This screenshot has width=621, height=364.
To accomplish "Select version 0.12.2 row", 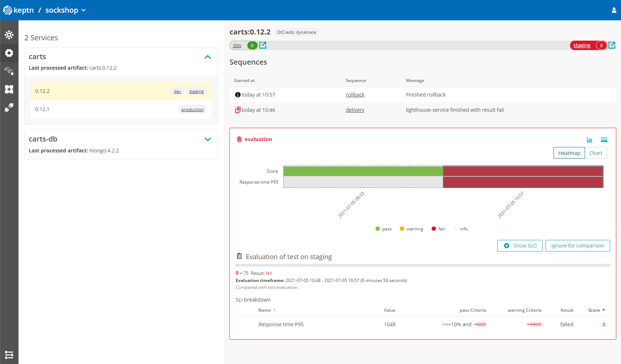I will 121,91.
